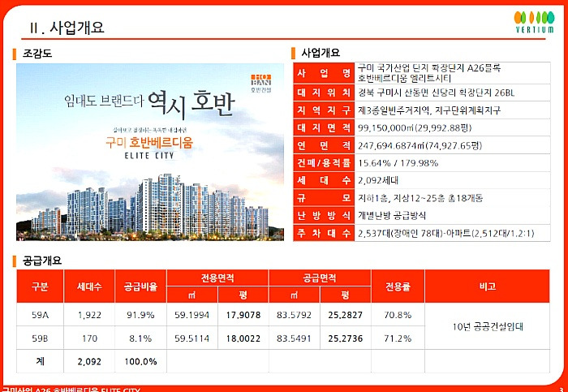Click the '연면적' row label
This screenshot has height=392, width=568.
(324, 145)
